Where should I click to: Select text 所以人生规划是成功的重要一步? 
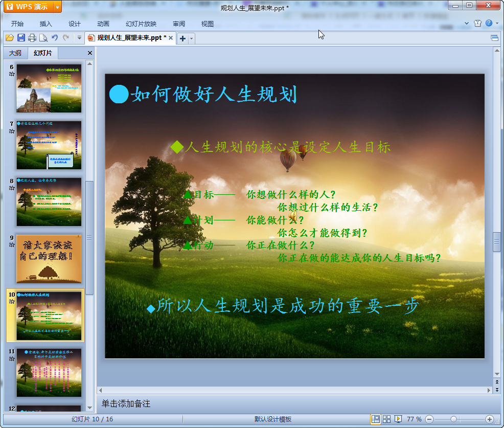tap(288, 306)
